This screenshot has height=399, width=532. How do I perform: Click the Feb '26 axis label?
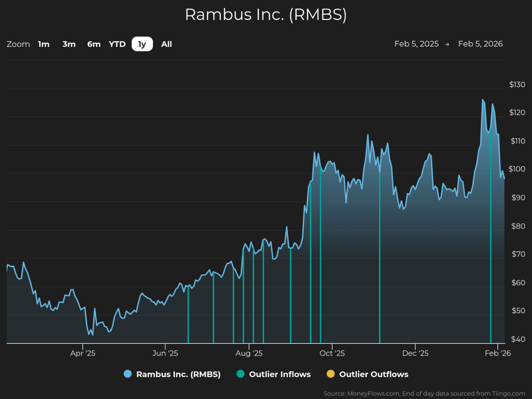498,353
